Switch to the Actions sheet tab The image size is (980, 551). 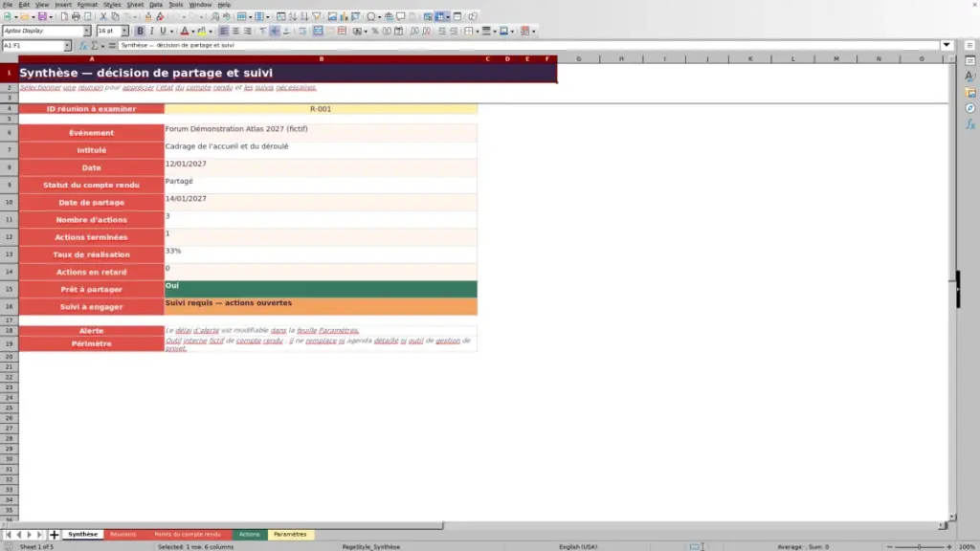pos(249,534)
